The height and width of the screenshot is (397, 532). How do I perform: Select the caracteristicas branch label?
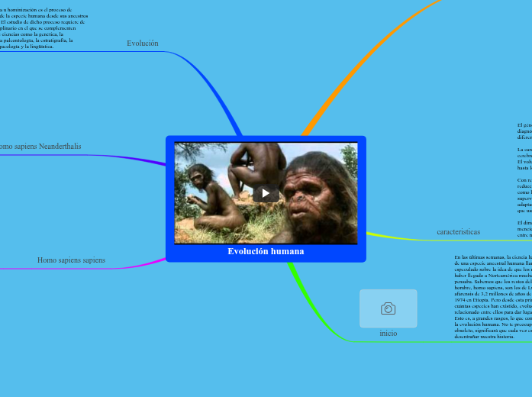click(x=458, y=231)
